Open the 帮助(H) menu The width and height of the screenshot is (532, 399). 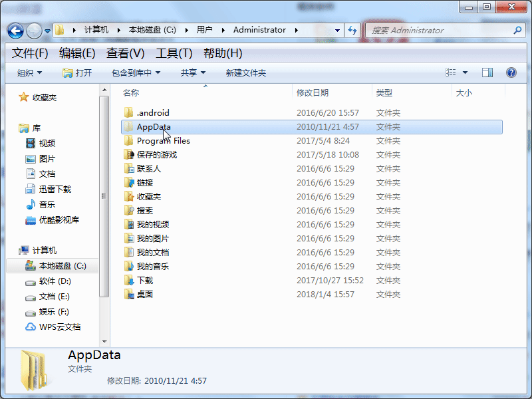[x=223, y=53]
